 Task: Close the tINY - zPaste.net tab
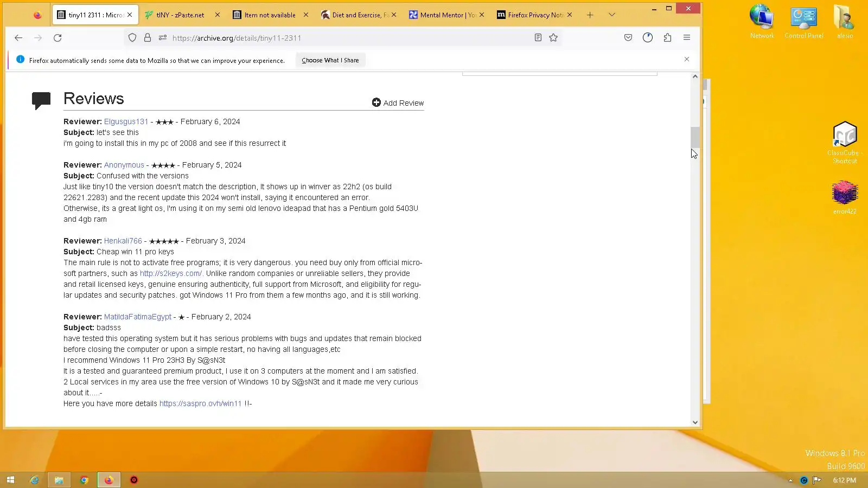(218, 15)
